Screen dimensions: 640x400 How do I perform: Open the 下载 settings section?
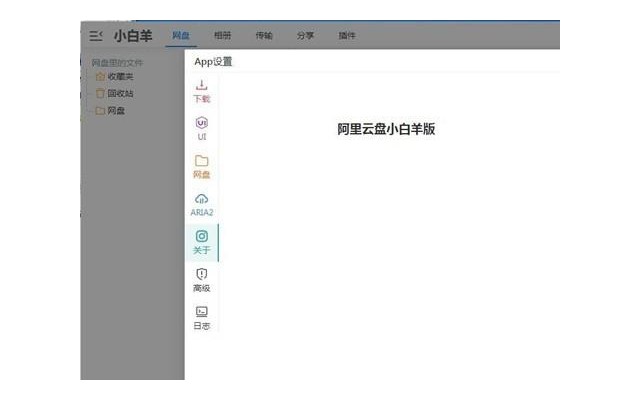pyautogui.click(x=202, y=91)
